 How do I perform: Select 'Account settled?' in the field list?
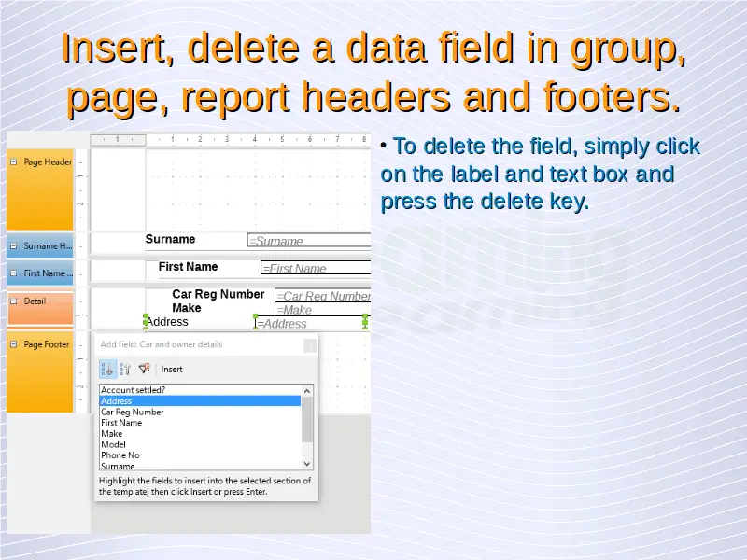point(200,390)
